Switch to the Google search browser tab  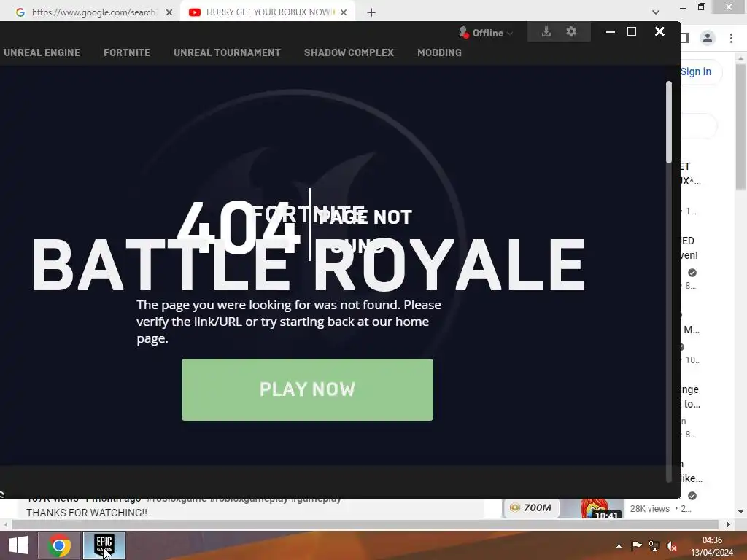(x=93, y=12)
